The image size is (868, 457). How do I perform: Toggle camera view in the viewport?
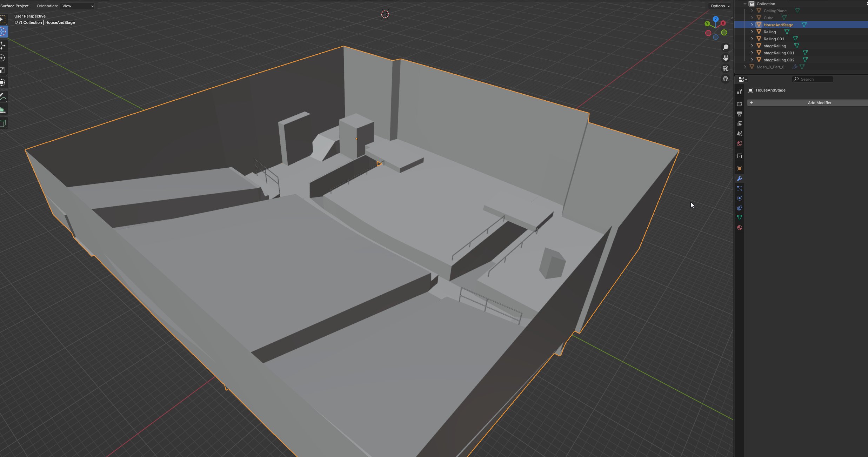click(x=725, y=68)
